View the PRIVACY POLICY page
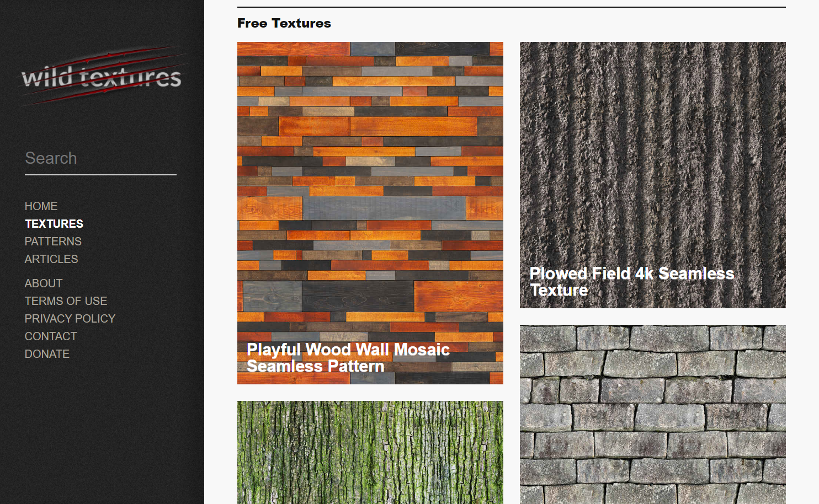Screen dimensions: 819x504 click(x=70, y=319)
